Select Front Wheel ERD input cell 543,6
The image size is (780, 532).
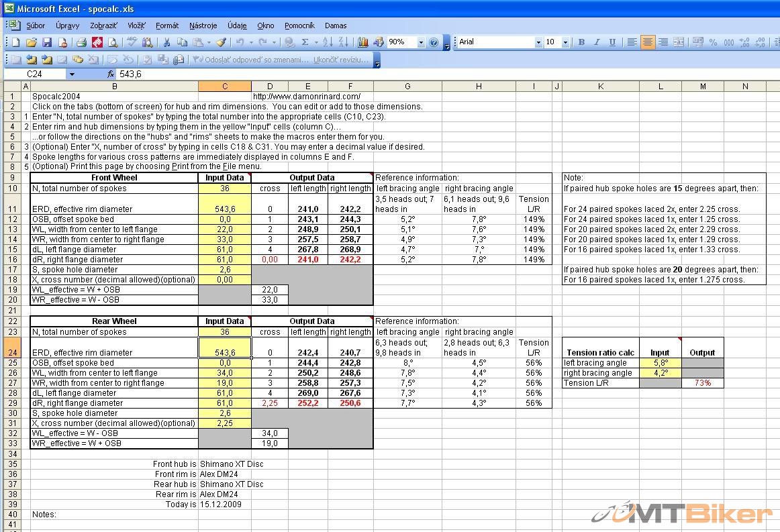(224, 209)
